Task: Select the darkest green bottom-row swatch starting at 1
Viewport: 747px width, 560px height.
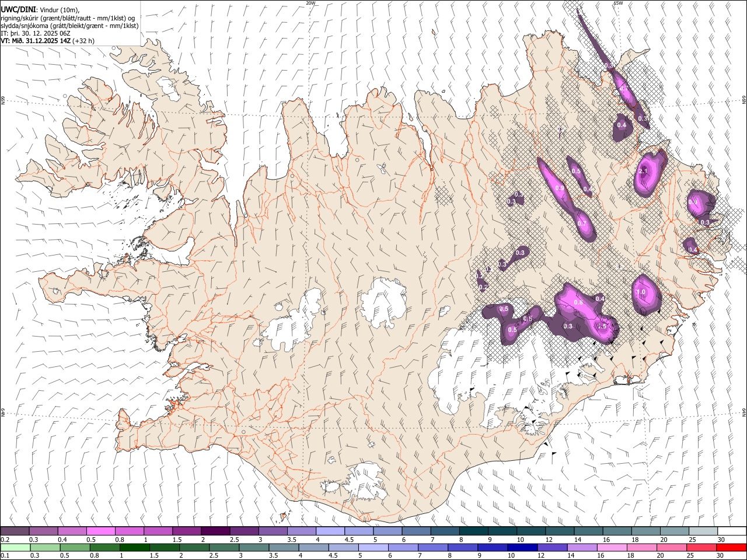Action: click(x=134, y=547)
